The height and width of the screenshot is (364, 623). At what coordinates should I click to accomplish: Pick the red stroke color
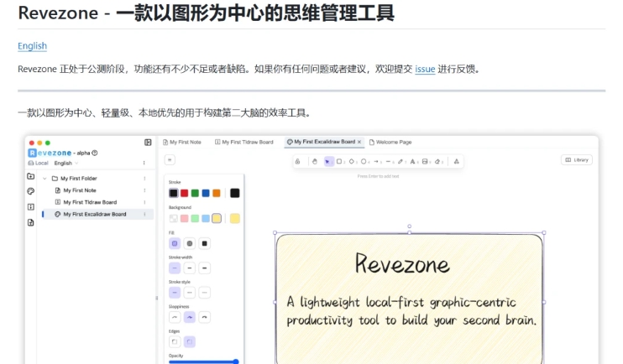(x=185, y=193)
